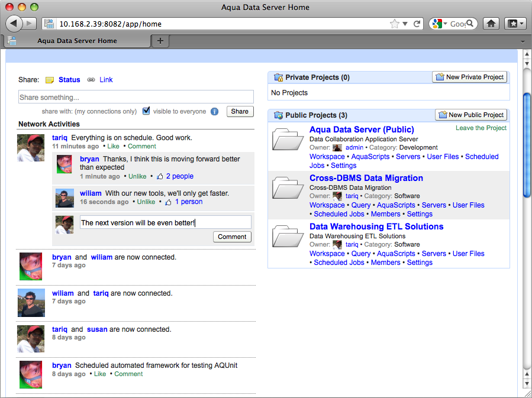Viewport: 532px width, 398px height.
Task: Click the Share button
Action: click(x=240, y=112)
